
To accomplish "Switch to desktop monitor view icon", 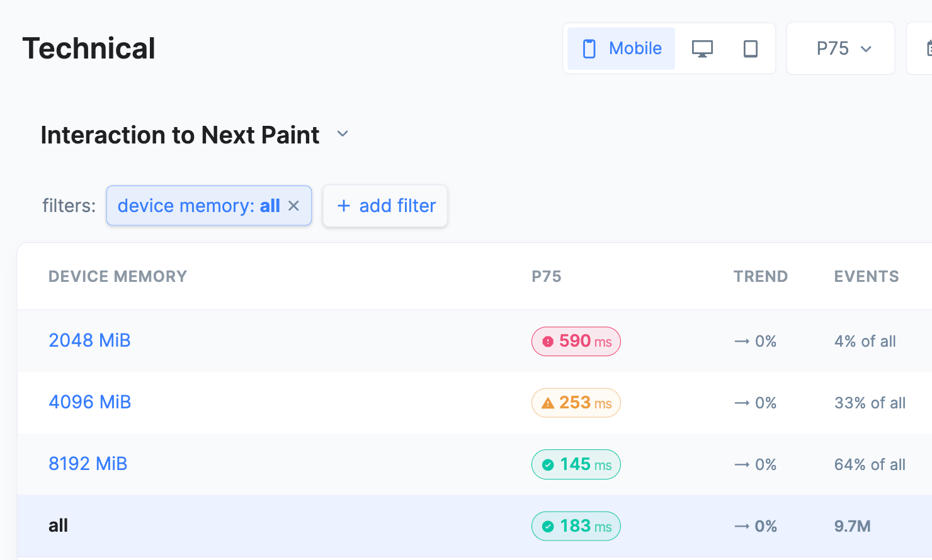I will point(702,48).
